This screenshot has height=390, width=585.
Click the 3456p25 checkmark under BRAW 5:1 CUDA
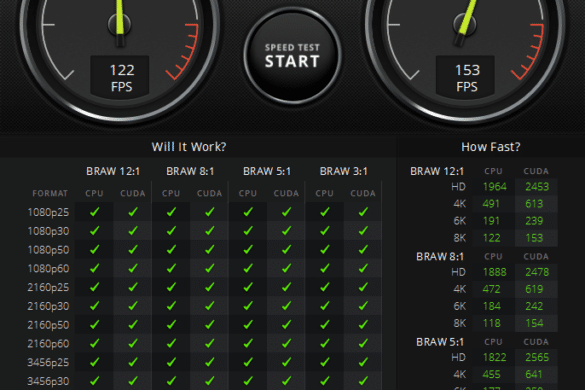[x=287, y=362]
